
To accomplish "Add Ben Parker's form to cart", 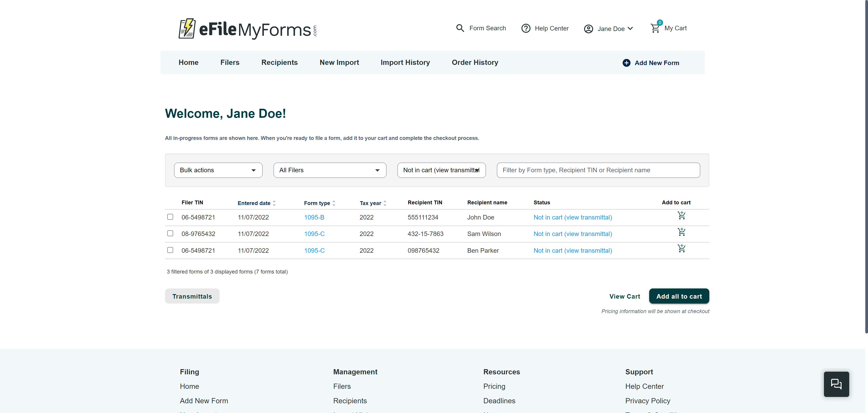I will pos(682,249).
